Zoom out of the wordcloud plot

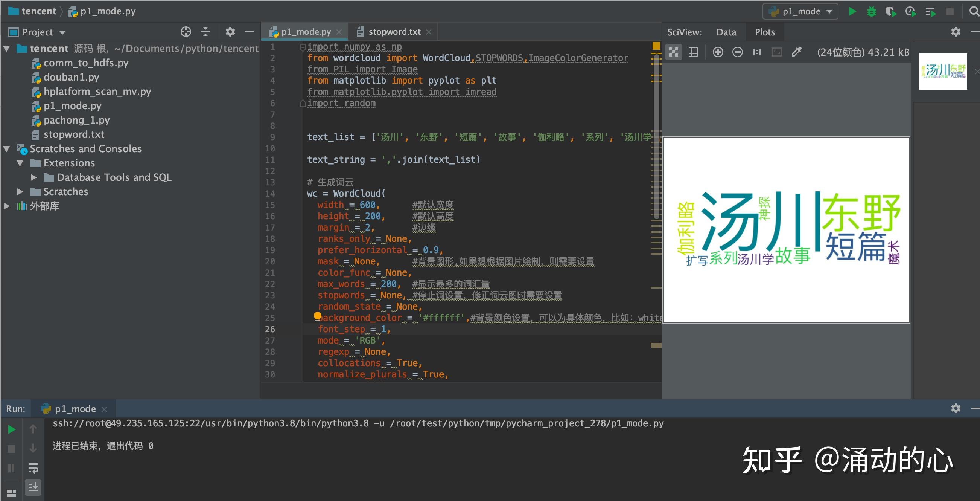[737, 52]
